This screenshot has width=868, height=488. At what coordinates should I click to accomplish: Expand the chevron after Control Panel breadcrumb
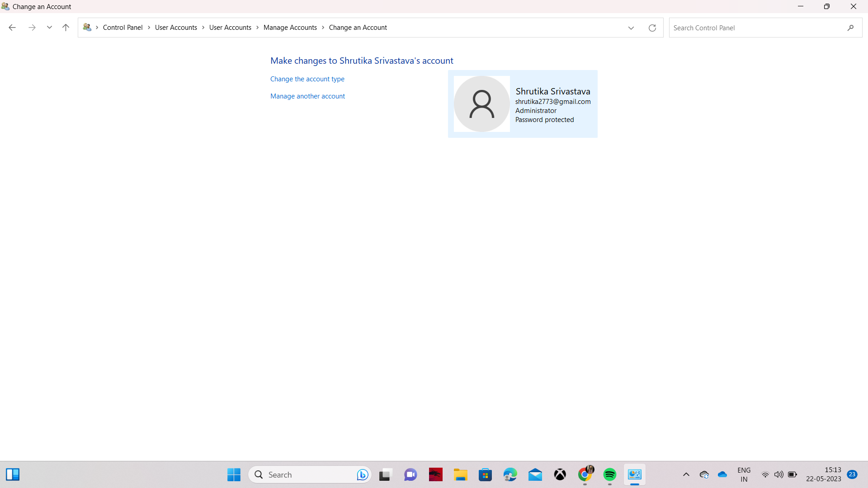click(149, 28)
